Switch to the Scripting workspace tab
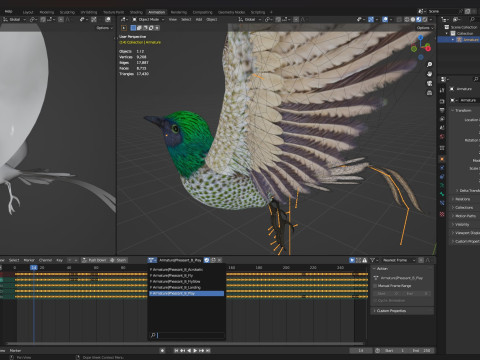 (x=258, y=12)
